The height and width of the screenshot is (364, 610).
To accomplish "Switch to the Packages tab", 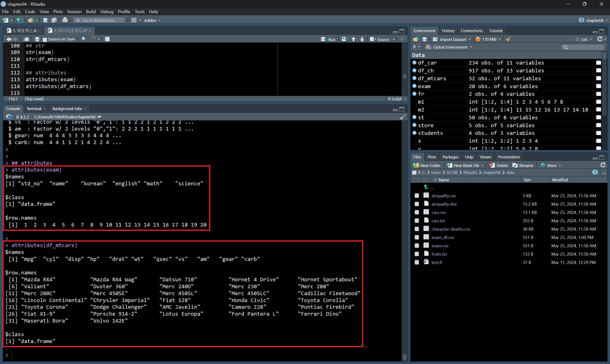I will point(450,157).
